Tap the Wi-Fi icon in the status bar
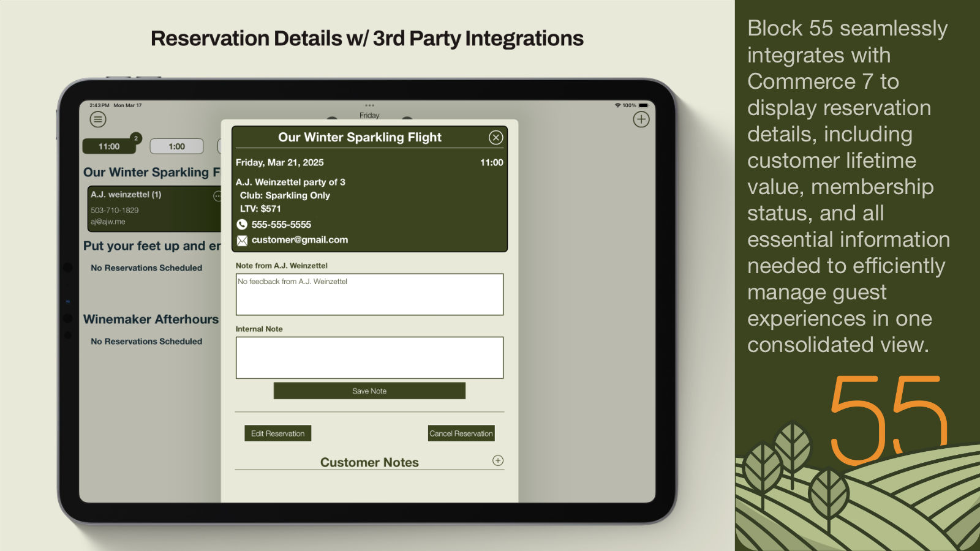This screenshot has height=551, width=980. pos(619,105)
